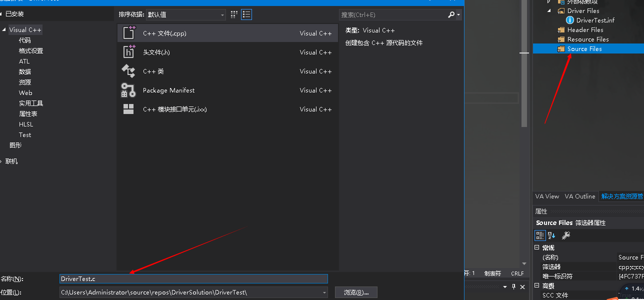Open property pages wrench icon
Image resolution: width=644 pixels, height=300 pixels.
click(566, 235)
